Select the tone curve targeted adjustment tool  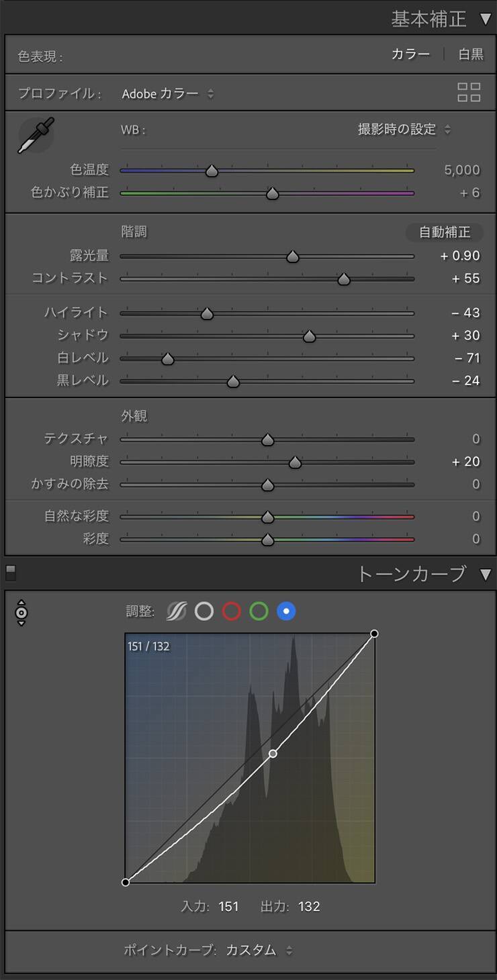click(21, 612)
